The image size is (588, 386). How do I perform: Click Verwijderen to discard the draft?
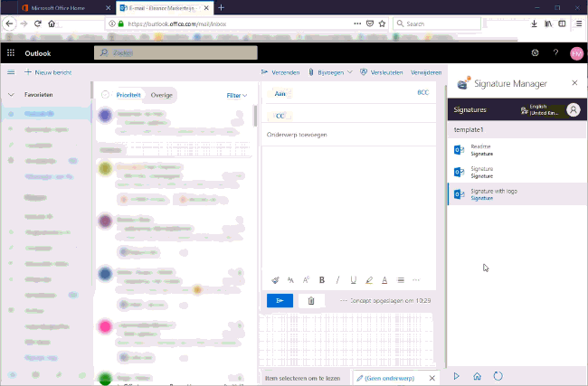[426, 72]
